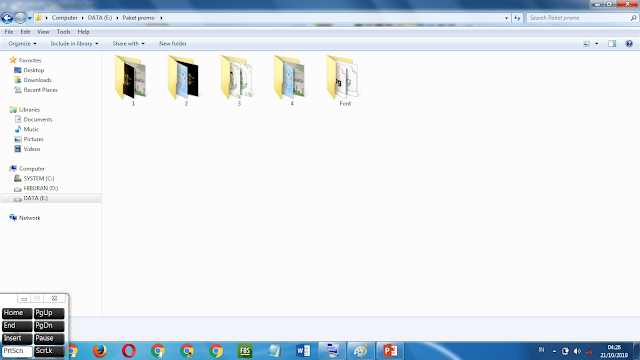Open the recent pages dropdown arrow
The width and height of the screenshot is (640, 360).
(29, 18)
